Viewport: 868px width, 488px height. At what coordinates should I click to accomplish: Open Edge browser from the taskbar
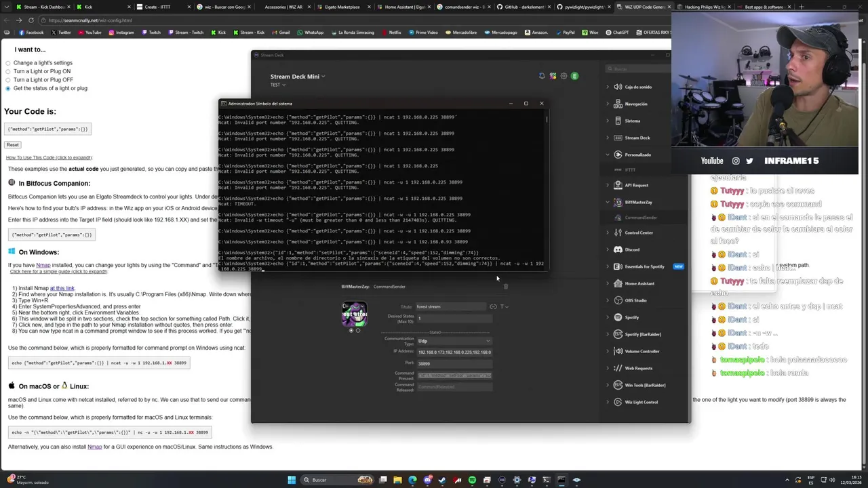pos(412,480)
